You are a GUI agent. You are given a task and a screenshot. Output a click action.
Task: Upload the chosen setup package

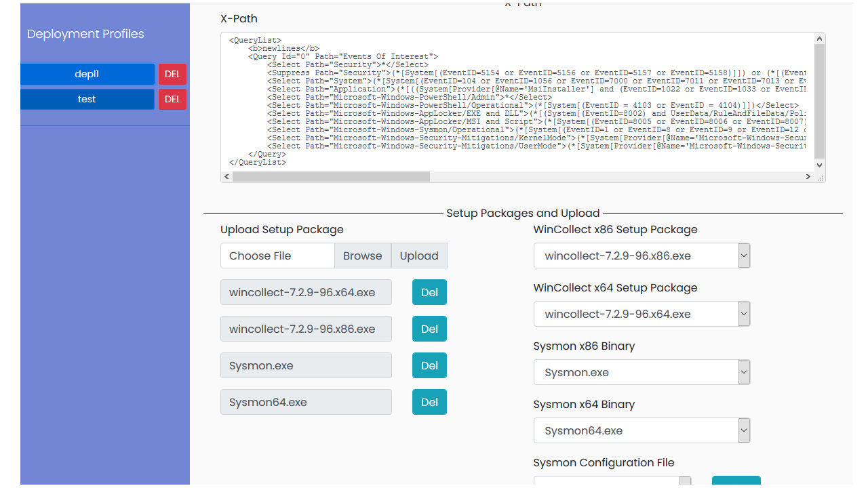pos(418,256)
